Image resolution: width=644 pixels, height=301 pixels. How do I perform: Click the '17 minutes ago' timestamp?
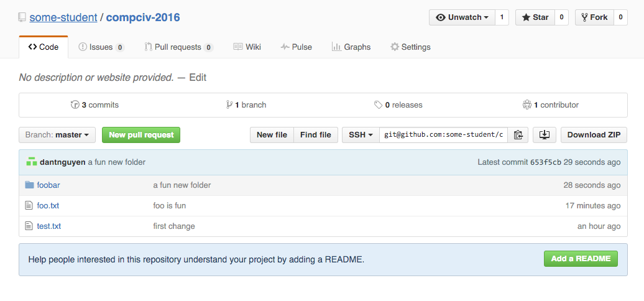pos(593,206)
